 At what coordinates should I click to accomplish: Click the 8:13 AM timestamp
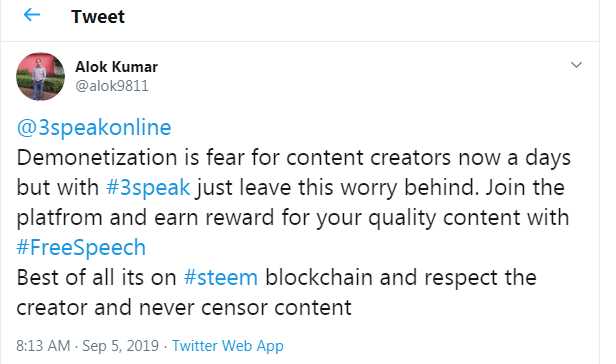43,346
